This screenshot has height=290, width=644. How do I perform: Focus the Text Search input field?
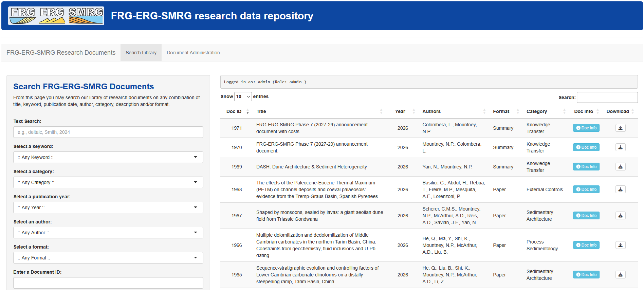coord(108,132)
